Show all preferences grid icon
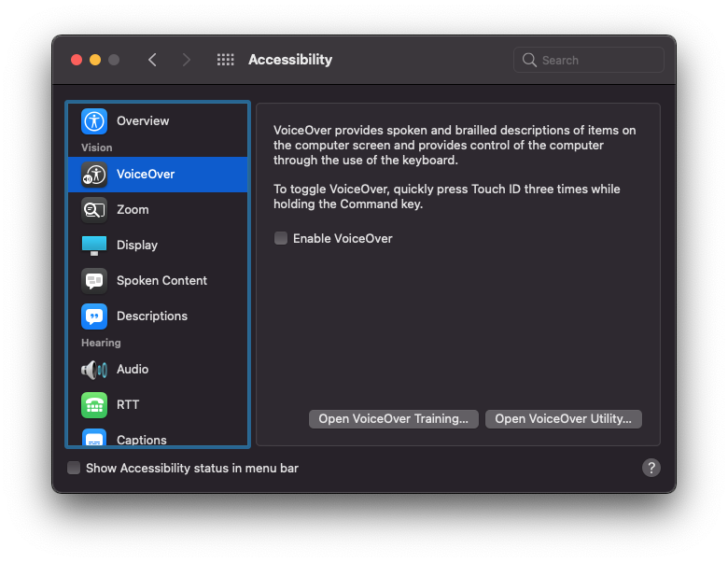The width and height of the screenshot is (728, 562). coord(226,60)
